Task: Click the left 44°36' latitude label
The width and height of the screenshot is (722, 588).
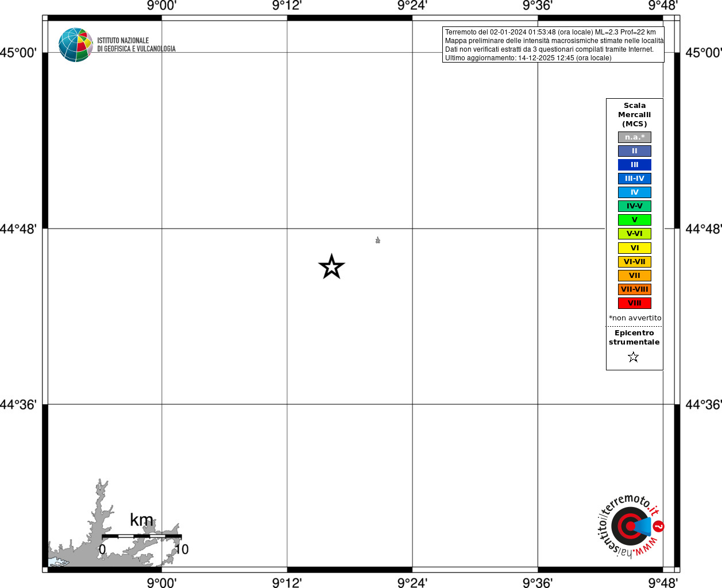Action: pyautogui.click(x=18, y=404)
